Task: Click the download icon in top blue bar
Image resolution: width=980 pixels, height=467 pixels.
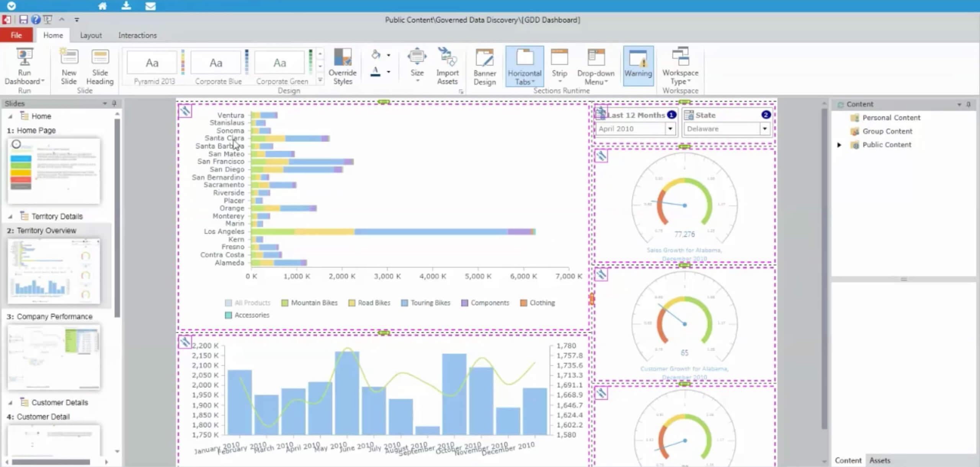Action: point(126,6)
